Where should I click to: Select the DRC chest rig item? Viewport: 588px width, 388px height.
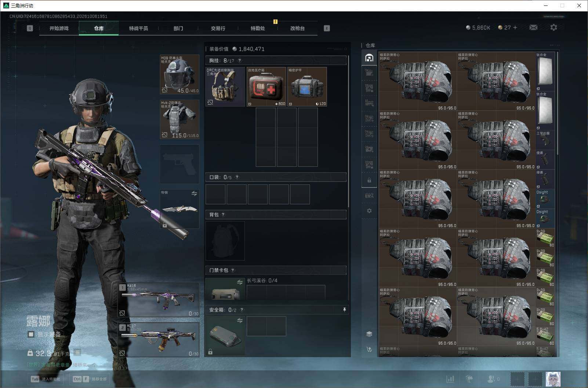(x=225, y=87)
